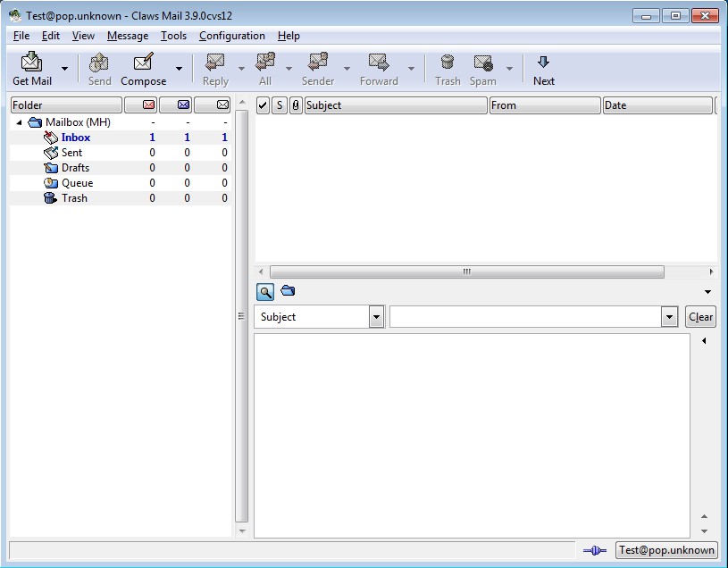
Task: Open the Get Mail dropdown arrow
Action: click(x=65, y=70)
